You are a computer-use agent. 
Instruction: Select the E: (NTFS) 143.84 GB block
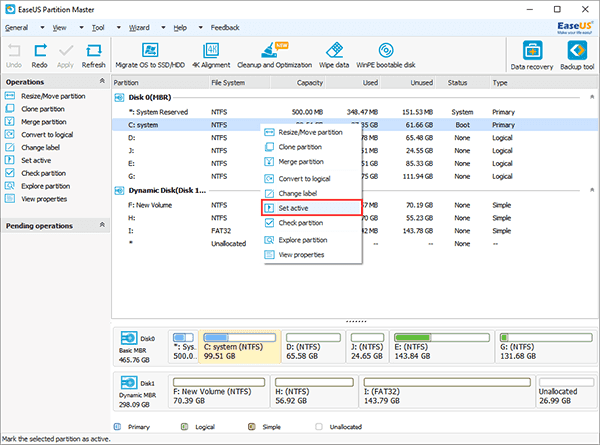tap(442, 347)
